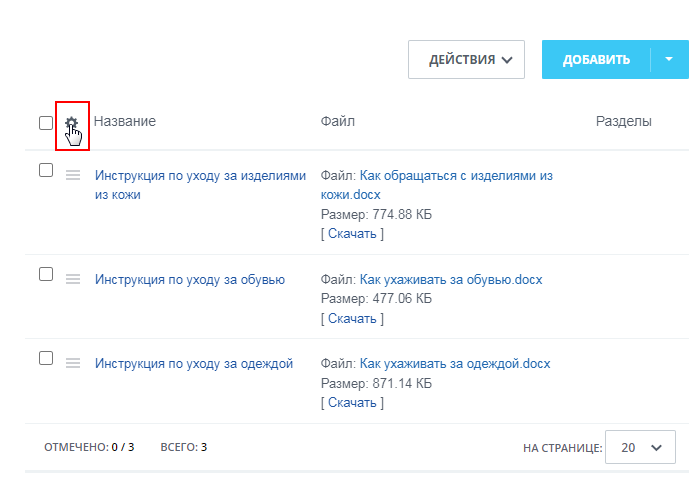Open the per-page count dropdown showing 20
Image resolution: width=697 pixels, height=485 pixels.
click(640, 447)
